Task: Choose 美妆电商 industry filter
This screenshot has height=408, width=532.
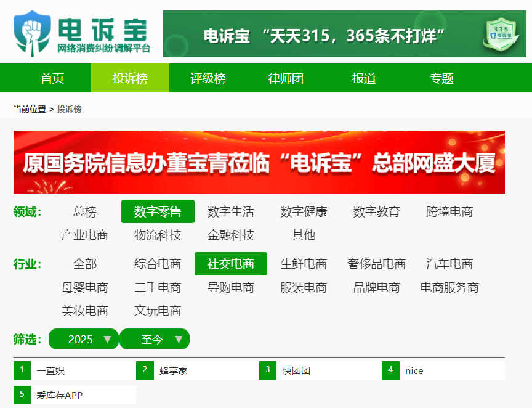Action: 85,311
